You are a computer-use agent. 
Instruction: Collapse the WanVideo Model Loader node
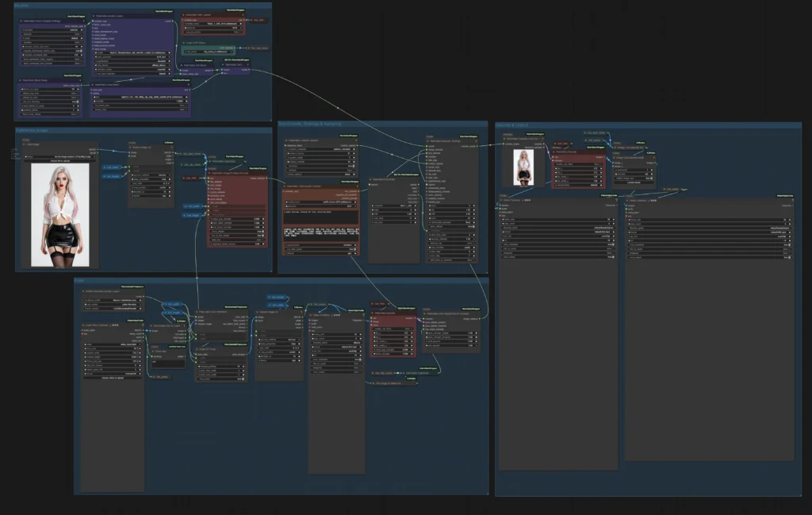click(94, 16)
